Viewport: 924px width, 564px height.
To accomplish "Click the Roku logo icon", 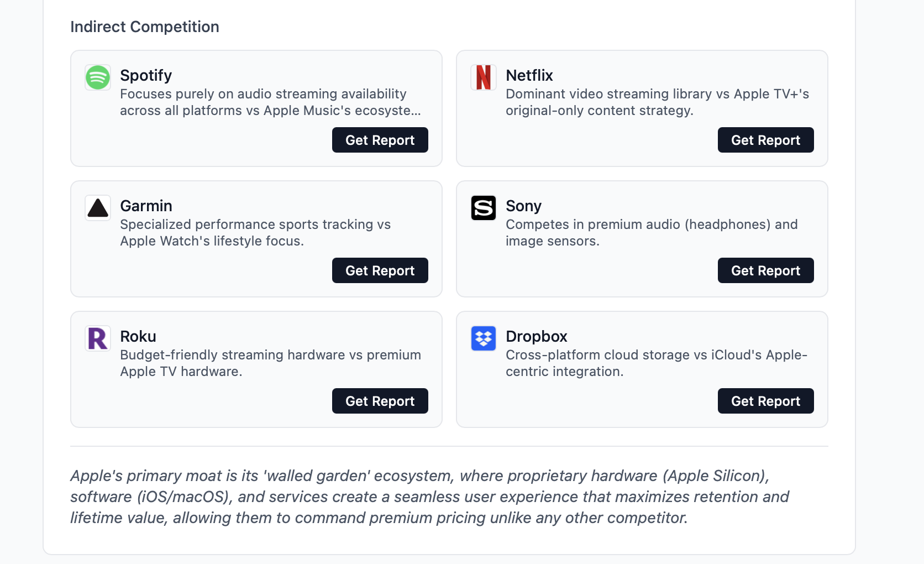I will click(98, 338).
